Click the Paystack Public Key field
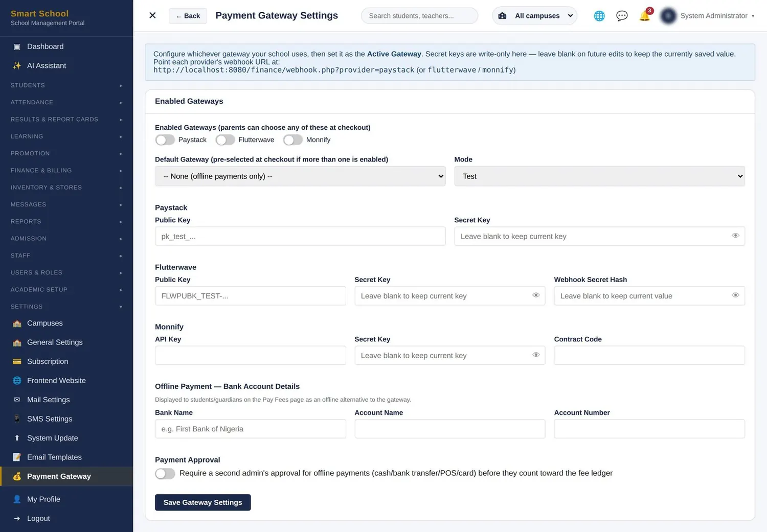This screenshot has width=767, height=532. (300, 236)
